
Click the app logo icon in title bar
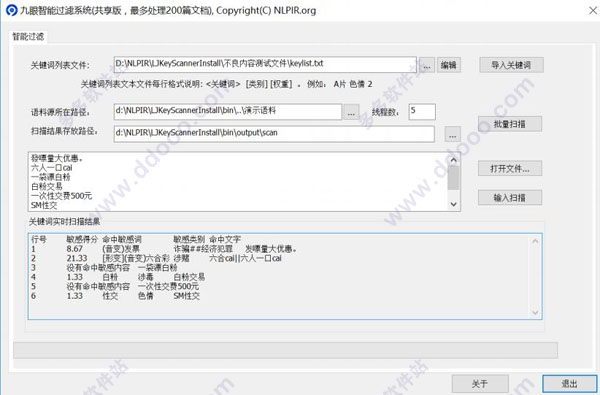(11, 10)
